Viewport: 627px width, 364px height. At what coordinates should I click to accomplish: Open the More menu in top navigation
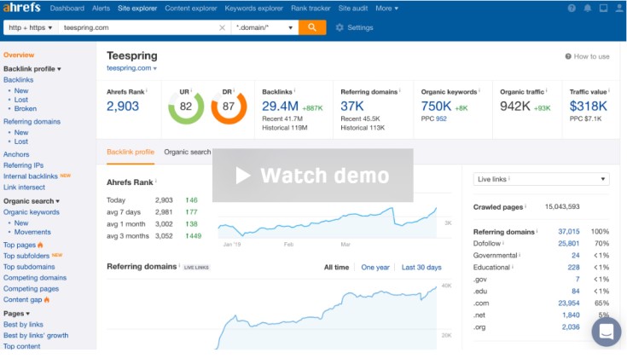click(x=386, y=9)
